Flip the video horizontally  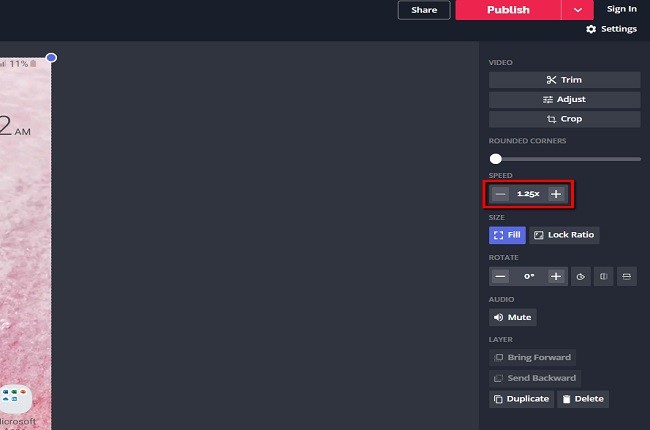point(603,276)
